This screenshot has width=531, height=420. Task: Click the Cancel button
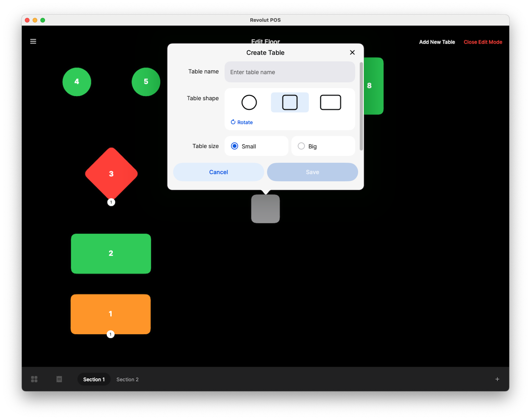point(219,172)
